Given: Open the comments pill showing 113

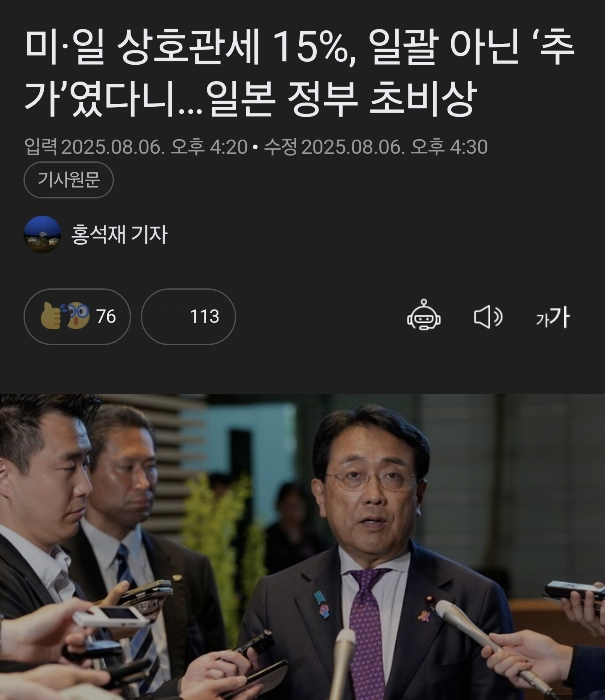Looking at the screenshot, I should click(188, 317).
